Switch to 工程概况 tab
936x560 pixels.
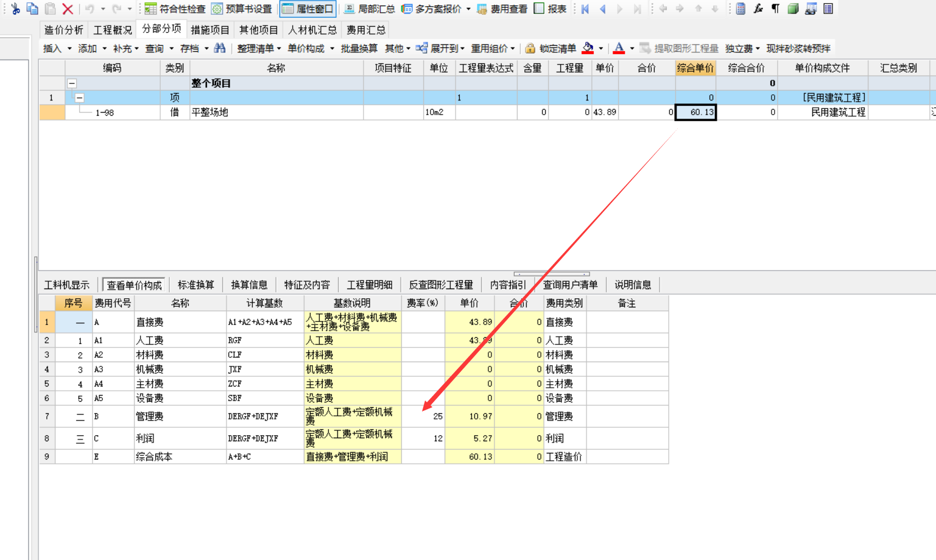[112, 30]
